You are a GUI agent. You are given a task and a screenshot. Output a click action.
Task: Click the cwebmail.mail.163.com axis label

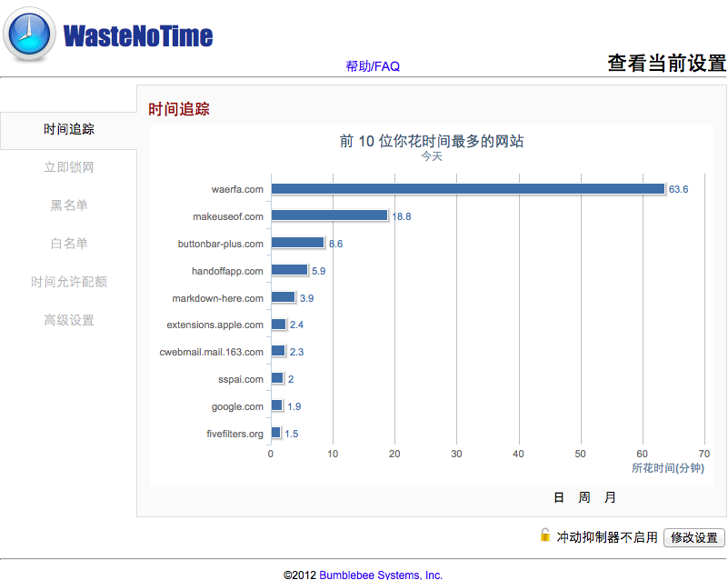tap(211, 352)
